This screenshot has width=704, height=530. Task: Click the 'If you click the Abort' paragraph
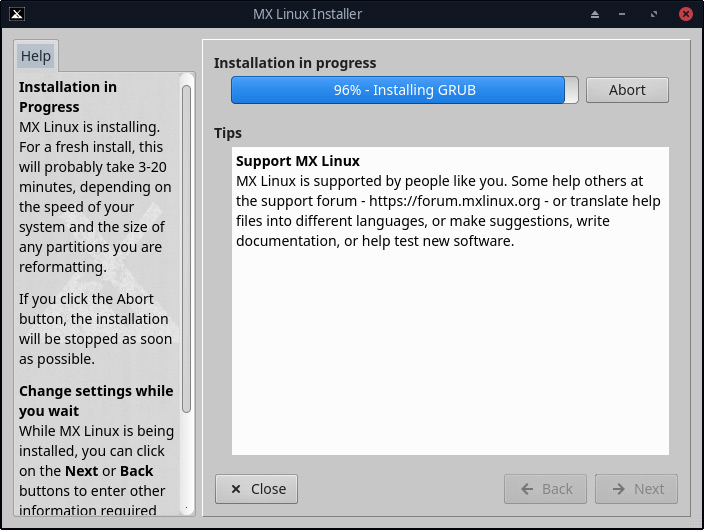[x=95, y=329]
